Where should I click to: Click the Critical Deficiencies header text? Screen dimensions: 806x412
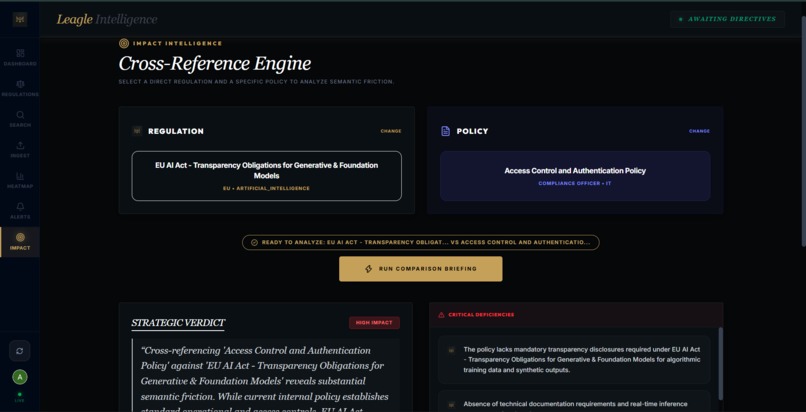click(481, 315)
